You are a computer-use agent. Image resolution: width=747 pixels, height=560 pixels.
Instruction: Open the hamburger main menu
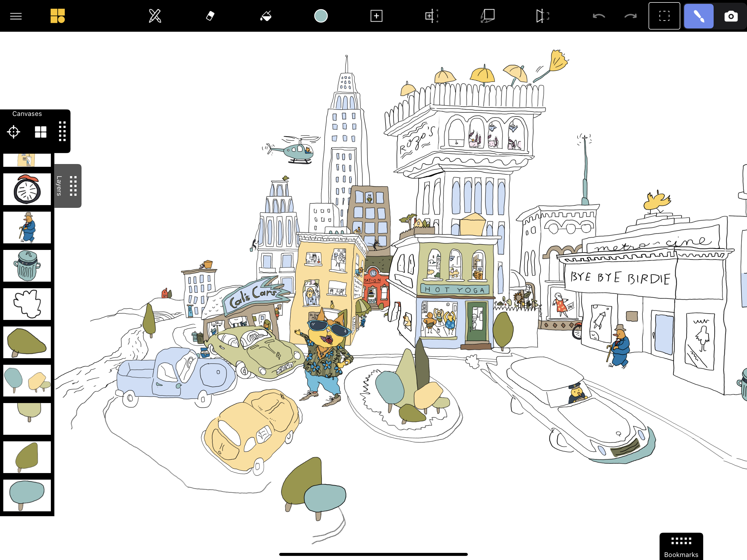coord(16,16)
